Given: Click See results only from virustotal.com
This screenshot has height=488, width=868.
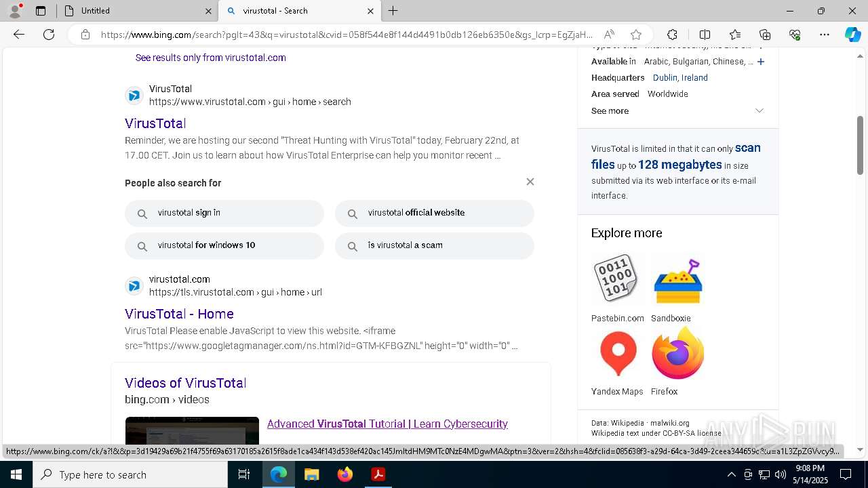Looking at the screenshot, I should pyautogui.click(x=210, y=58).
